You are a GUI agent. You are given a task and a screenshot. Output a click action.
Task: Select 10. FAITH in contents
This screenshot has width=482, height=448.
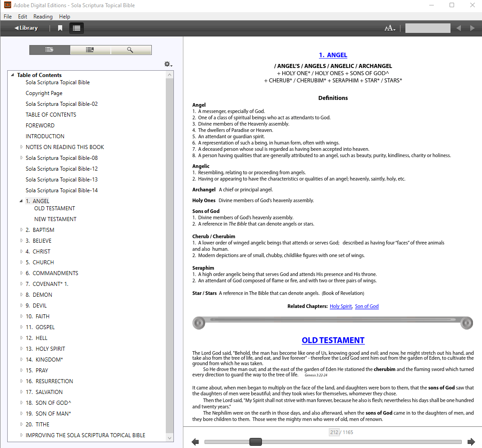point(37,316)
